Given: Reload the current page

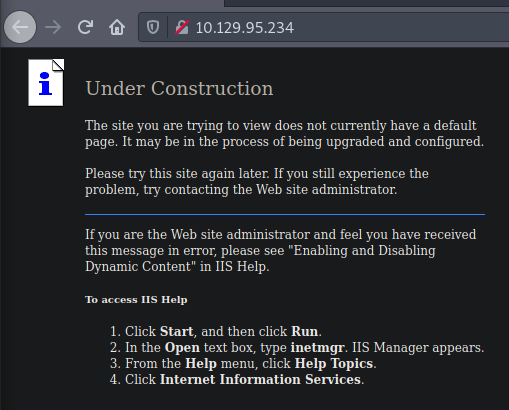Looking at the screenshot, I should click(x=85, y=27).
